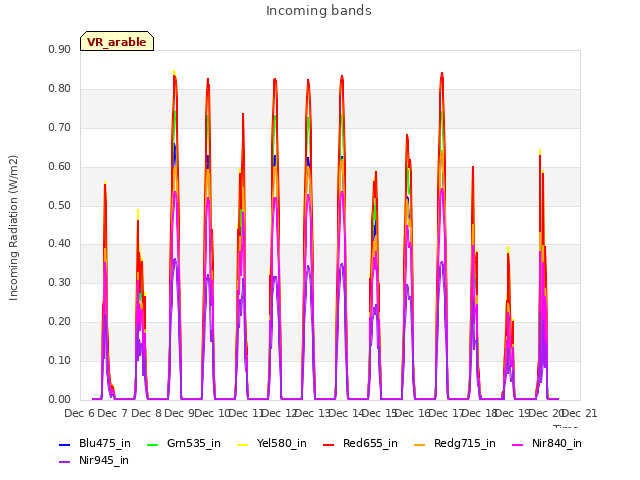Click the Blu475_in blue legend swatch
This screenshot has height=480, width=640.
[x=64, y=444]
